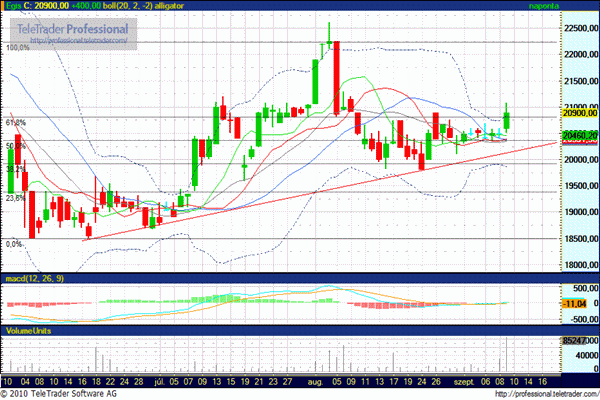Click the 23,6% Fibonacci retracement label
The height and width of the screenshot is (400, 600).
(15, 198)
